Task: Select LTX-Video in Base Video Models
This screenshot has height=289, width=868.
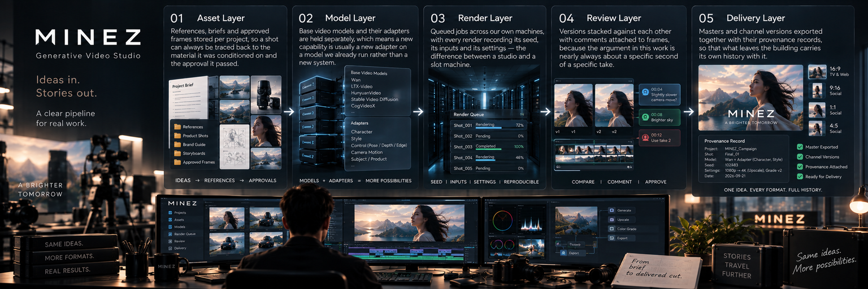Action: (362, 86)
